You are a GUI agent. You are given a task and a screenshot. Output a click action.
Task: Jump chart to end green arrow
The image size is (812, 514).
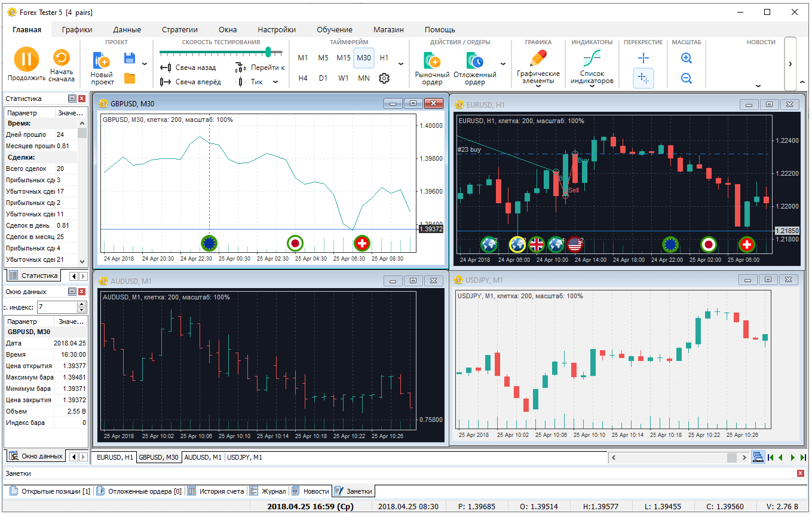[x=804, y=457]
